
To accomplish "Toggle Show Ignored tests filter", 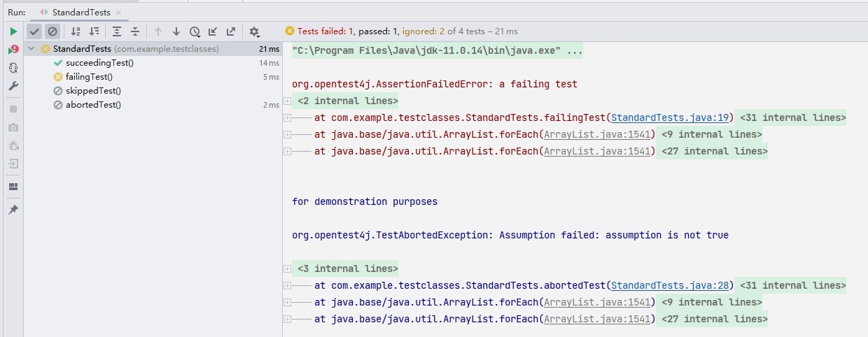I will 52,31.
